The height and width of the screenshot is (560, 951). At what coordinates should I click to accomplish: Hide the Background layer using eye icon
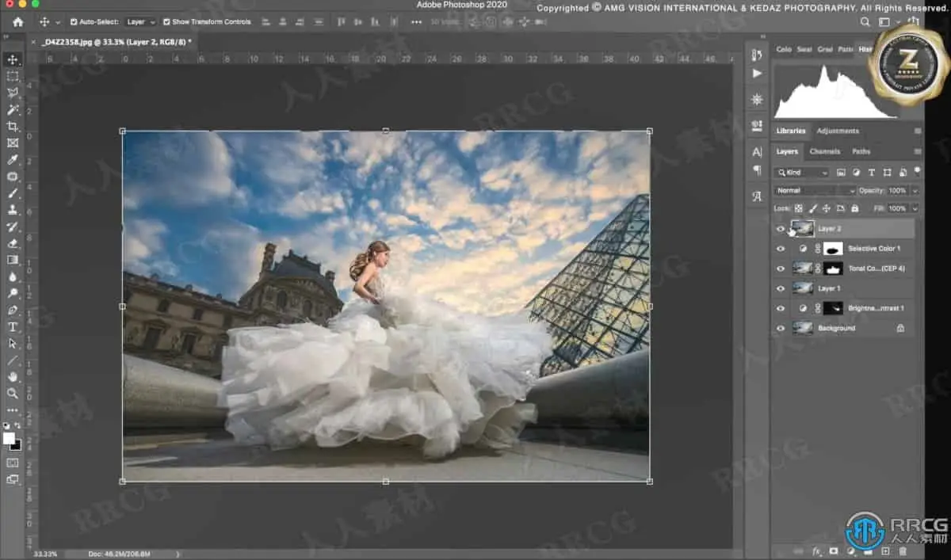tap(781, 328)
